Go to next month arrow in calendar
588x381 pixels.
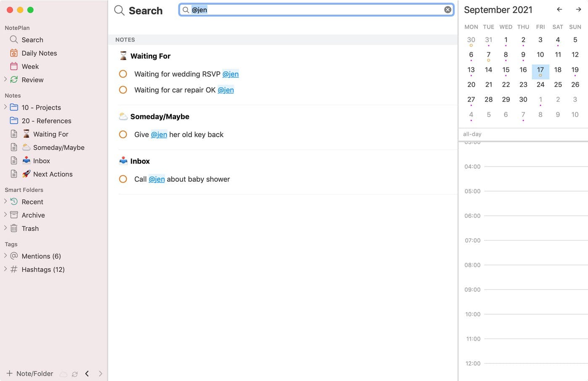(x=578, y=9)
